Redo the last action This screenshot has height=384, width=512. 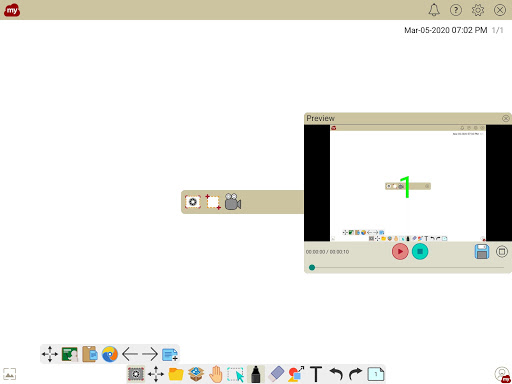click(x=356, y=374)
